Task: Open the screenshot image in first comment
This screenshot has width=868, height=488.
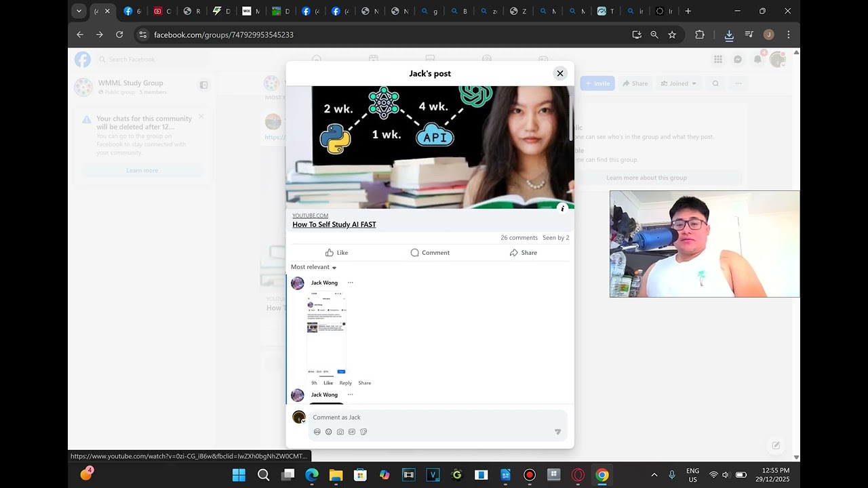Action: tap(326, 333)
